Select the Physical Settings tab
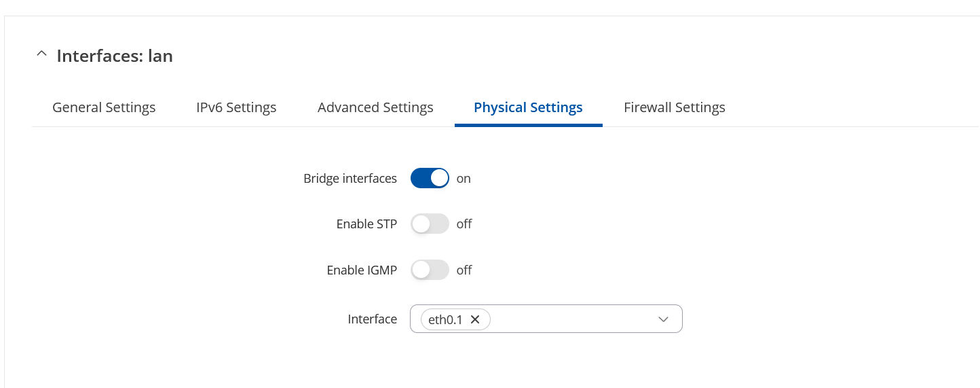Screen dimensions: 980x388 [528, 107]
